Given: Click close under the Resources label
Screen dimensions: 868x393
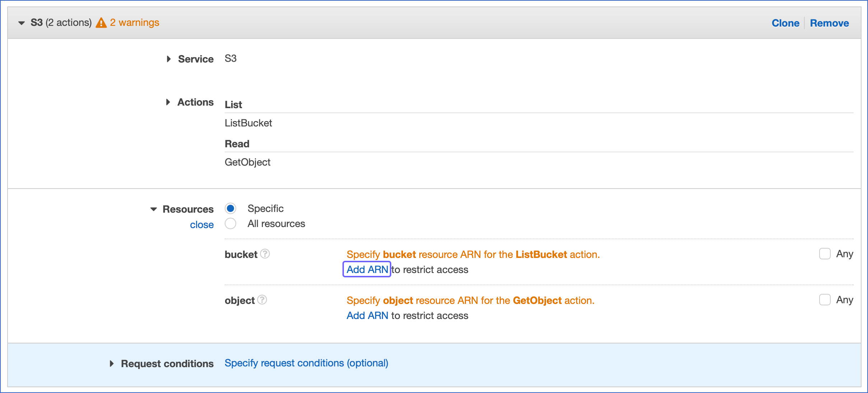Looking at the screenshot, I should point(202,224).
